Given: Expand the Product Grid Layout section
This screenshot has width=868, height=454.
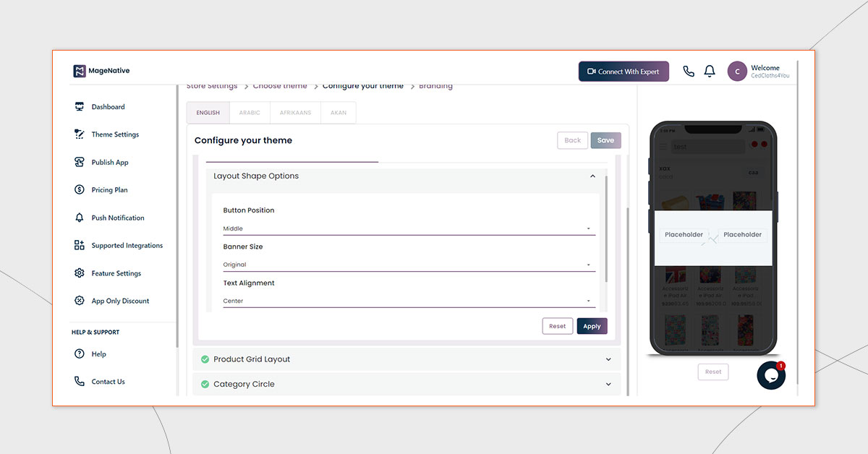Looking at the screenshot, I should pyautogui.click(x=608, y=359).
